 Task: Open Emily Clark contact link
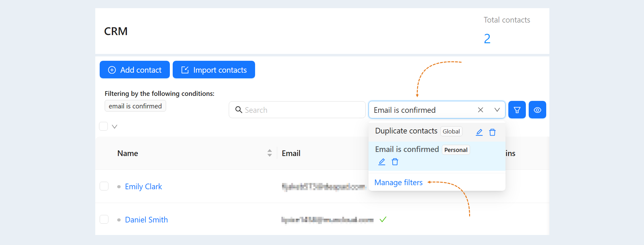(x=144, y=186)
